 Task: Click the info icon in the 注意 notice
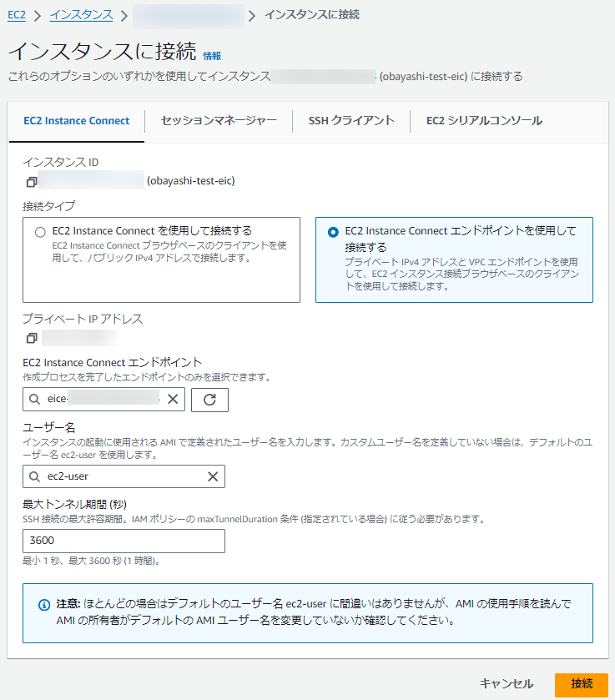[43, 605]
